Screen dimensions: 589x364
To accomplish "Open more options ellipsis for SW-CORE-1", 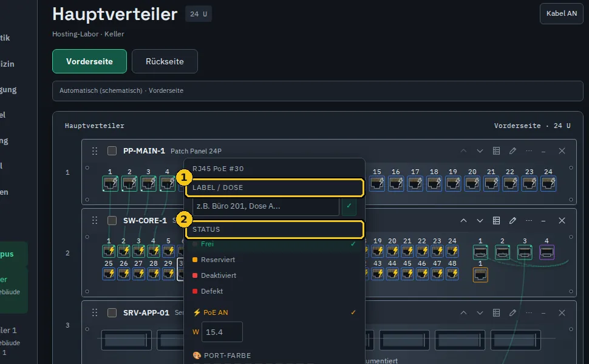I will (x=529, y=221).
